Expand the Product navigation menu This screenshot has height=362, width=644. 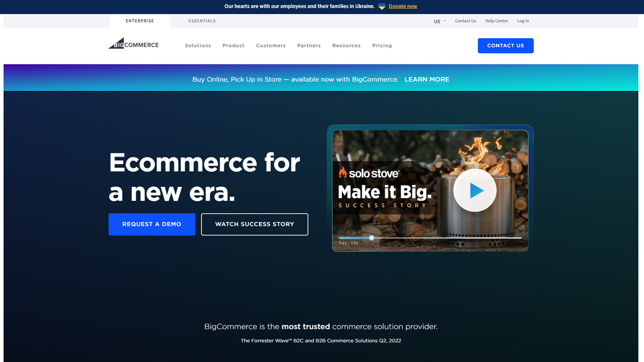(x=233, y=46)
